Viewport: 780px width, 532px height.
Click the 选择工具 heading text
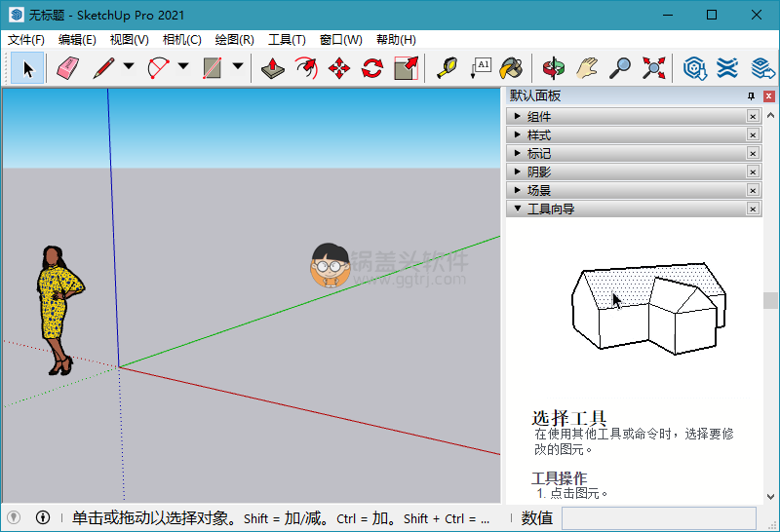[x=569, y=417]
